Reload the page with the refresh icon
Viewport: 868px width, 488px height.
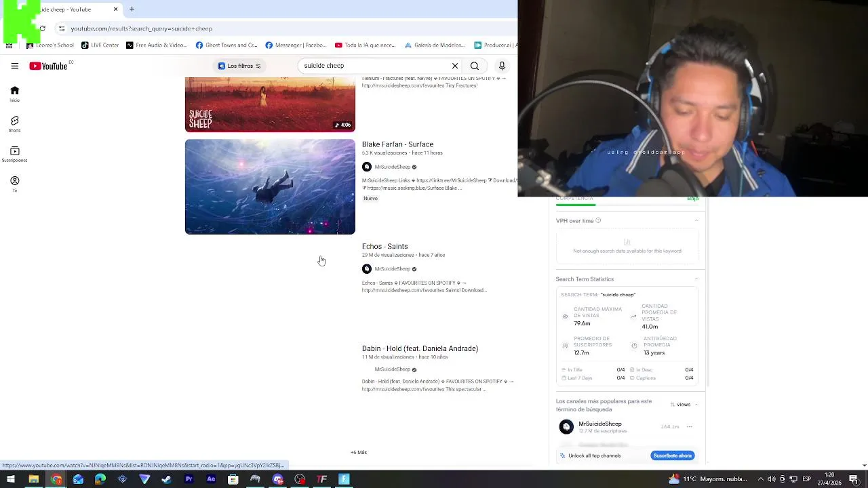[x=42, y=28]
